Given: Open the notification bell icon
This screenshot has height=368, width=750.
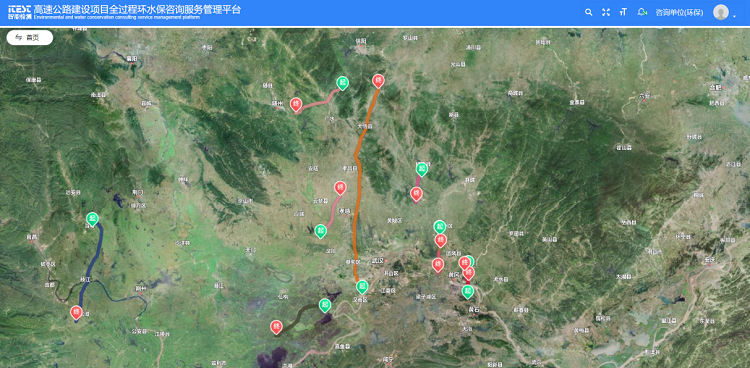Looking at the screenshot, I should pos(641,12).
